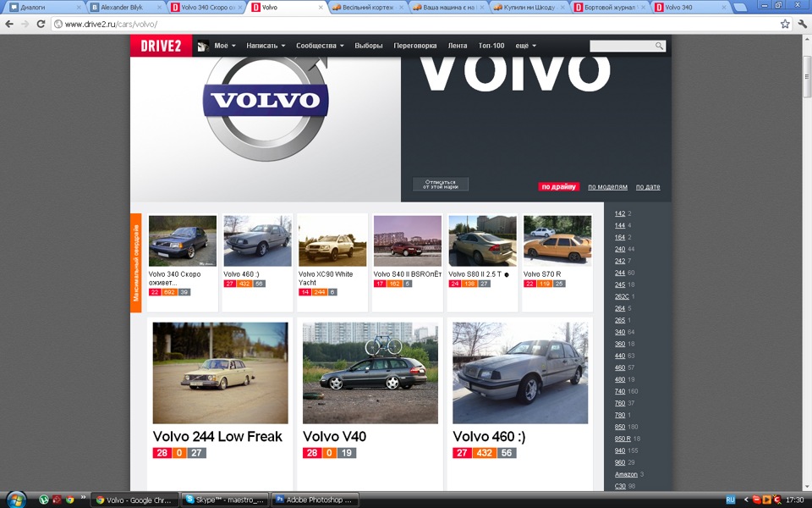The height and width of the screenshot is (508, 812).
Task: Click the browser Forward arrow
Action: click(x=25, y=24)
